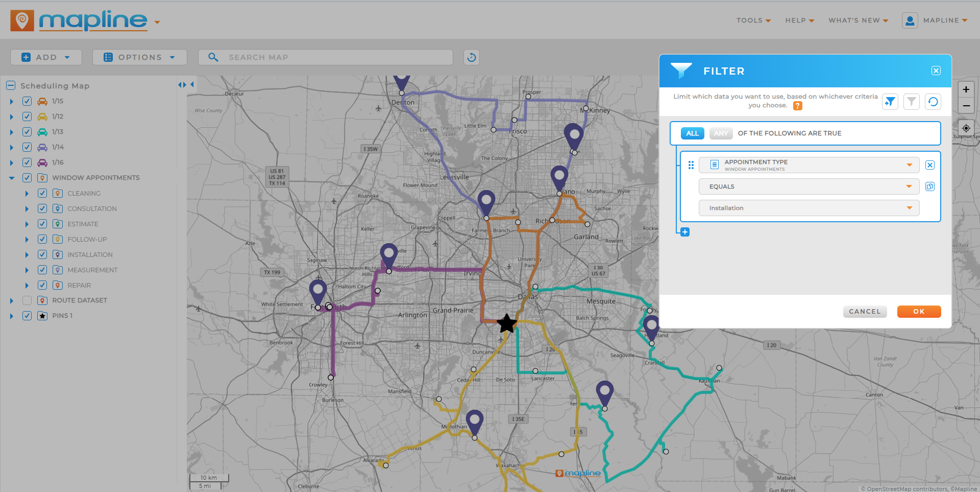Add a new filter condition with the plus icon
The width and height of the screenshot is (980, 492).
(684, 231)
